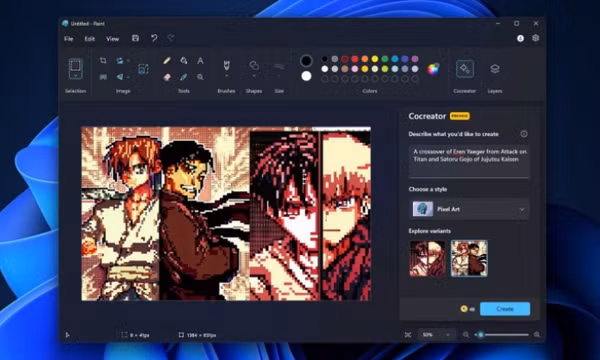Click the Save icon
600x360 pixels.
coord(135,38)
